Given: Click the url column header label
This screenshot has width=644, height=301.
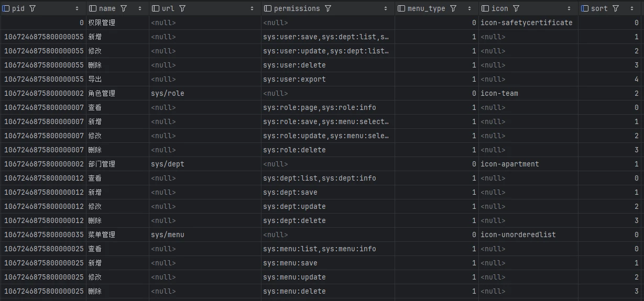Looking at the screenshot, I should click(x=168, y=8).
